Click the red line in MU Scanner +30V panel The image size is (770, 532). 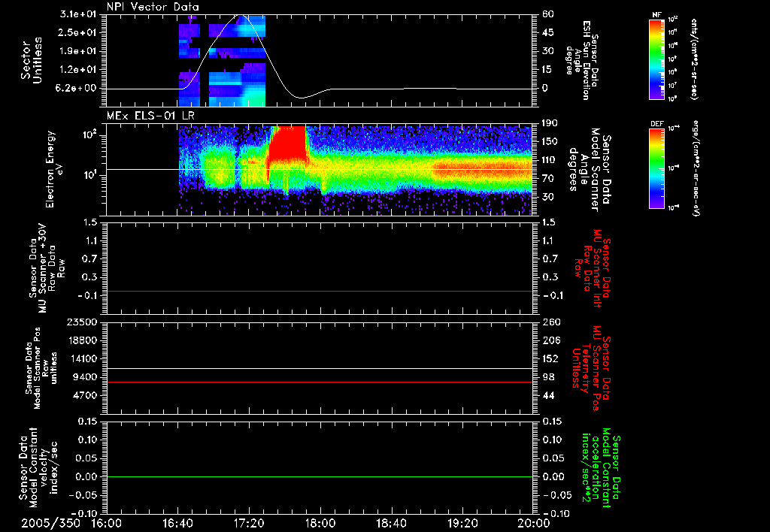coord(320,291)
